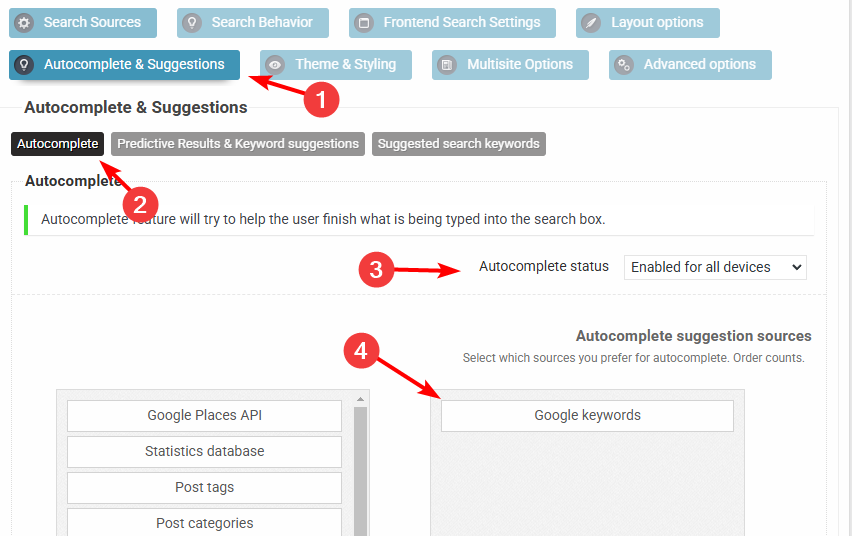Click the Post categories source item

(204, 523)
